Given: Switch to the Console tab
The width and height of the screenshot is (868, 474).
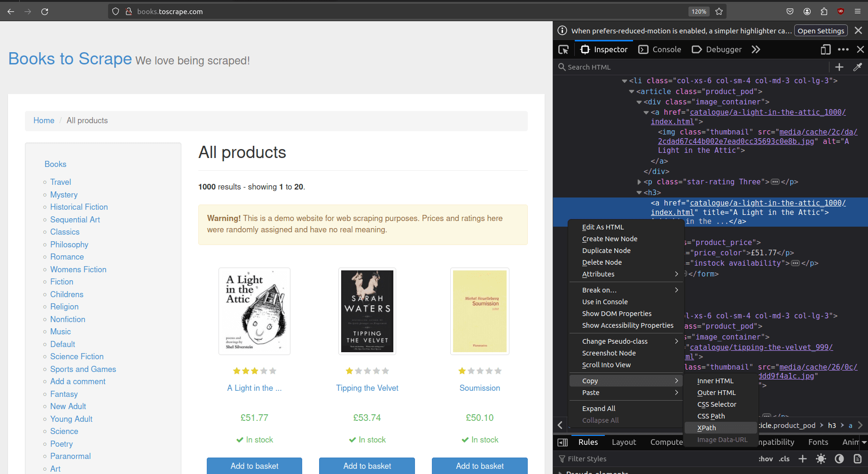Looking at the screenshot, I should [x=660, y=49].
